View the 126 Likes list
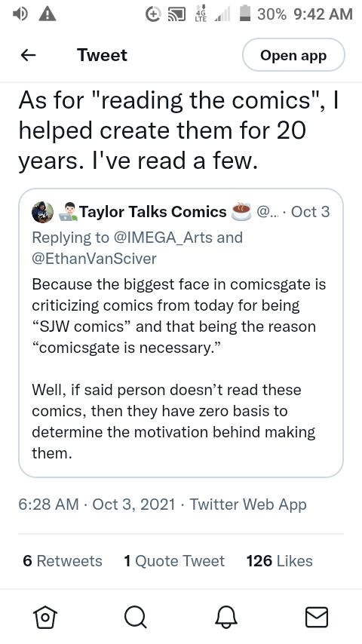Screen dimensions: 362x644 coord(279,560)
